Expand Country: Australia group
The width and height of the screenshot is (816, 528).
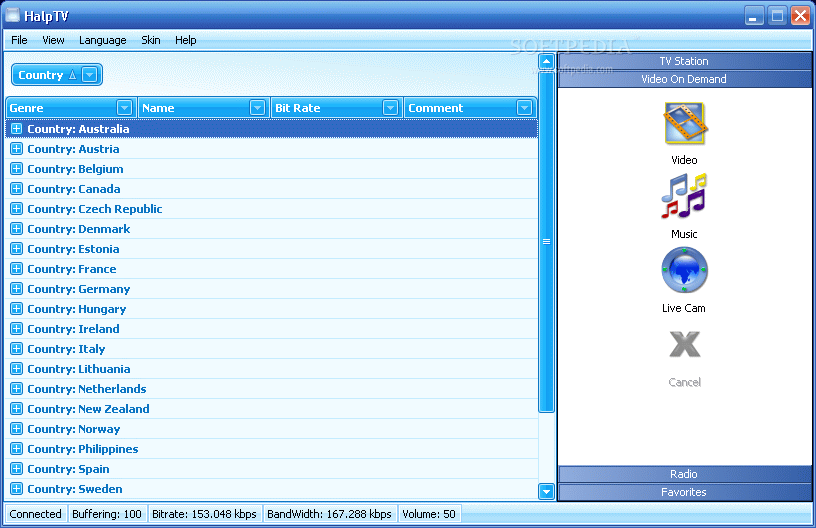[17, 128]
